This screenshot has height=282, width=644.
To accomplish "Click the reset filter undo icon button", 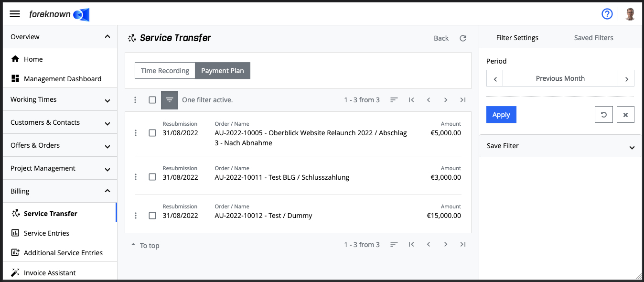I will coord(604,115).
